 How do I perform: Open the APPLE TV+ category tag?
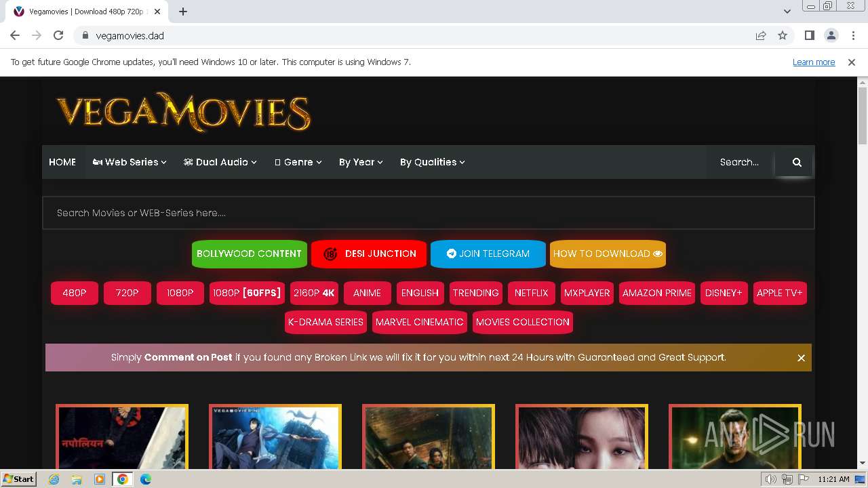[780, 293]
